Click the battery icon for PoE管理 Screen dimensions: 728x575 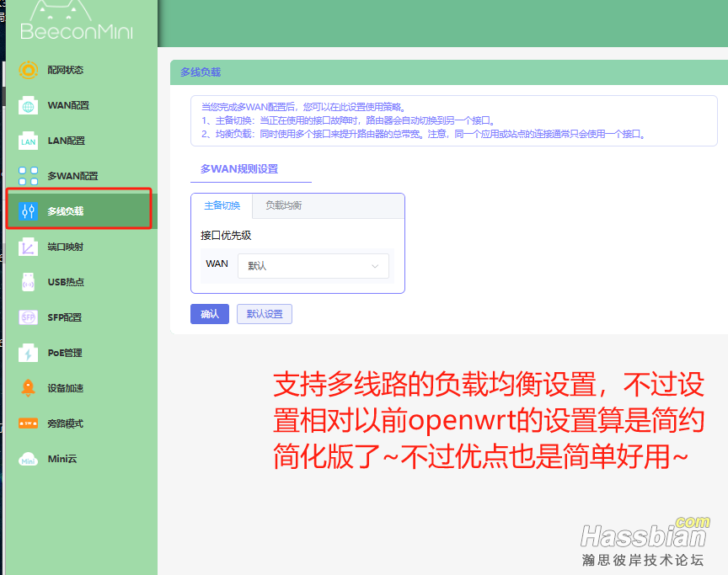[x=29, y=353]
